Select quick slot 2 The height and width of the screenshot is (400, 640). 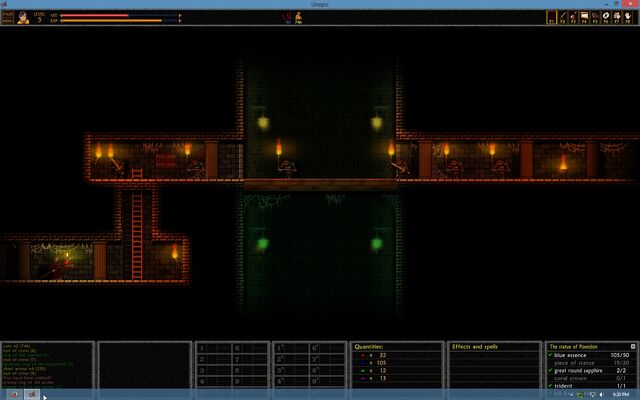[x=215, y=359]
